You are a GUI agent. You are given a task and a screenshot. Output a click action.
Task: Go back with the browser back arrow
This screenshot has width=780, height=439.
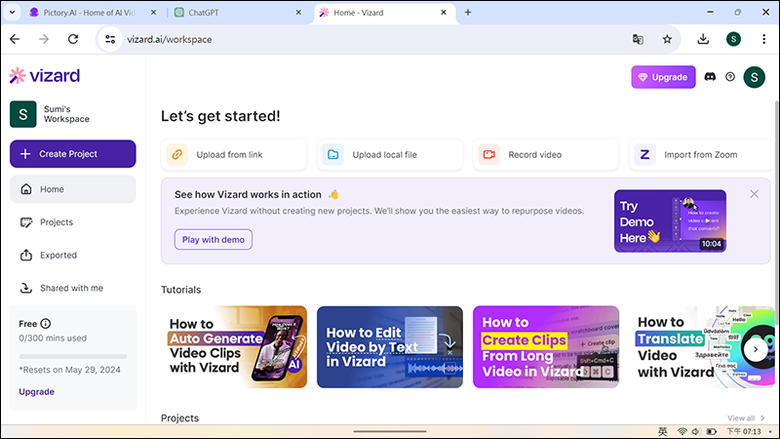(x=15, y=39)
